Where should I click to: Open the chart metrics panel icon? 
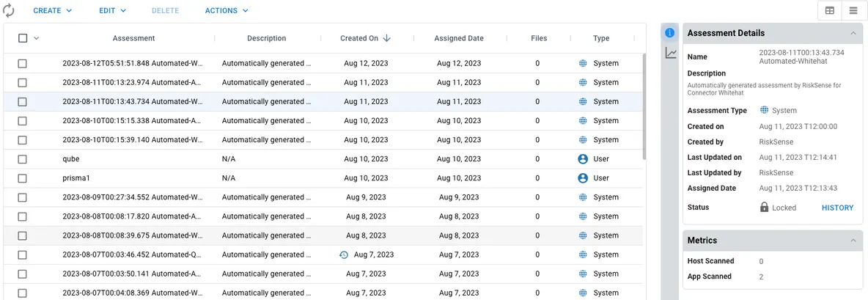pyautogui.click(x=670, y=53)
